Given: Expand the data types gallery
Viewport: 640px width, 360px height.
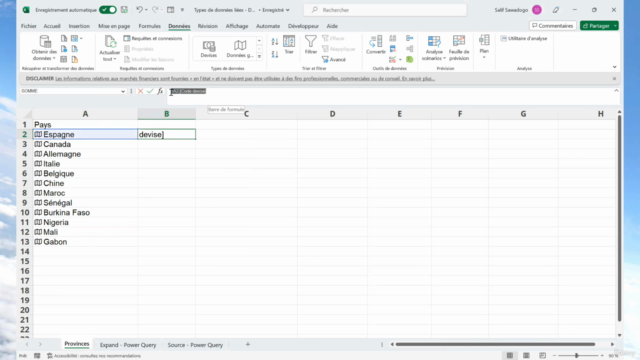Looking at the screenshot, I should tap(259, 57).
